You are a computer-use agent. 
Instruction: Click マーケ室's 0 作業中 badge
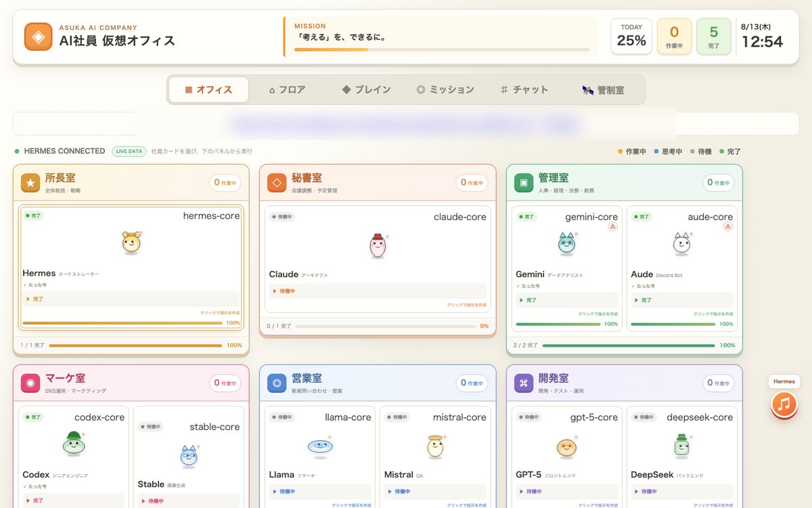(225, 383)
